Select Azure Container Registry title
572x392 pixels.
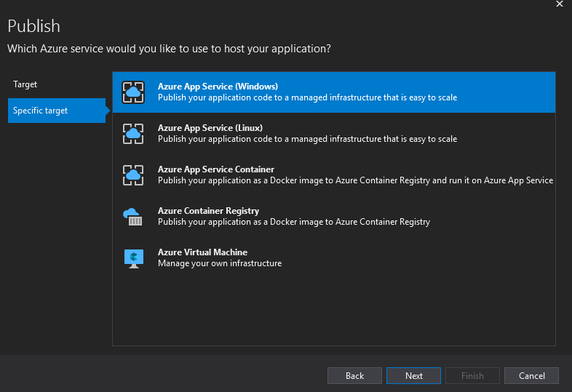pos(208,211)
